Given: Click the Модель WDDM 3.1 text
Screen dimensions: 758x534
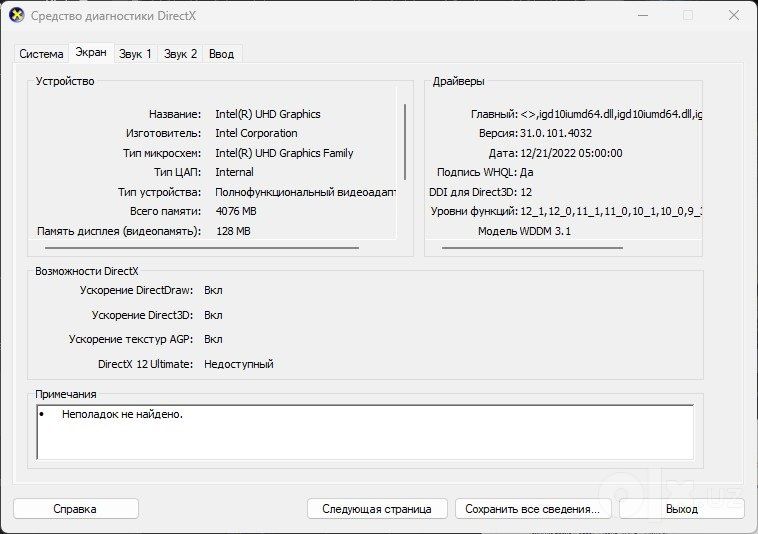Looking at the screenshot, I should (x=525, y=231).
